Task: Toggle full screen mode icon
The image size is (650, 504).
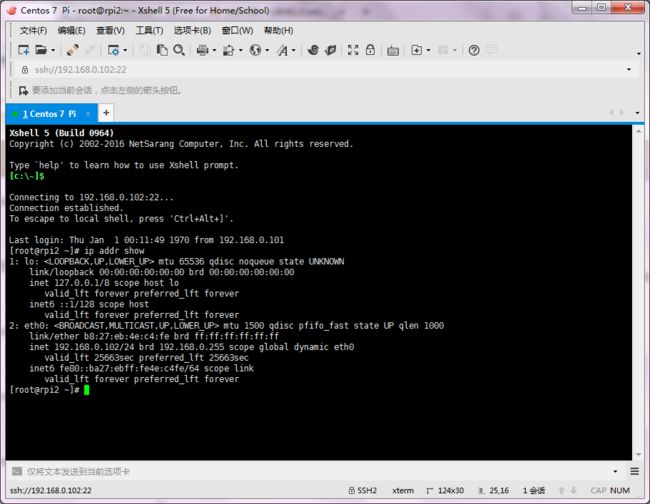Action: 353,50
